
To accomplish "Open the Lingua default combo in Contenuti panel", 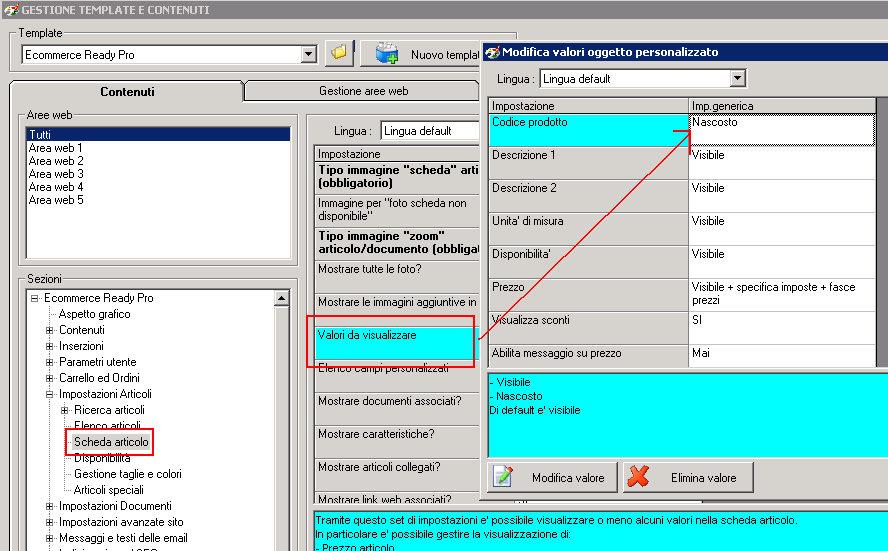I will point(431,131).
